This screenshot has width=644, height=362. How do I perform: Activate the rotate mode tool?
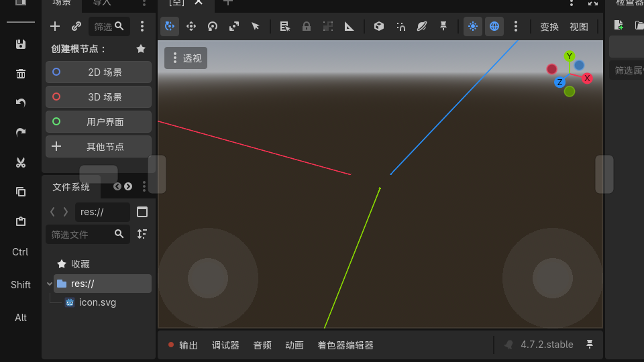tap(213, 26)
